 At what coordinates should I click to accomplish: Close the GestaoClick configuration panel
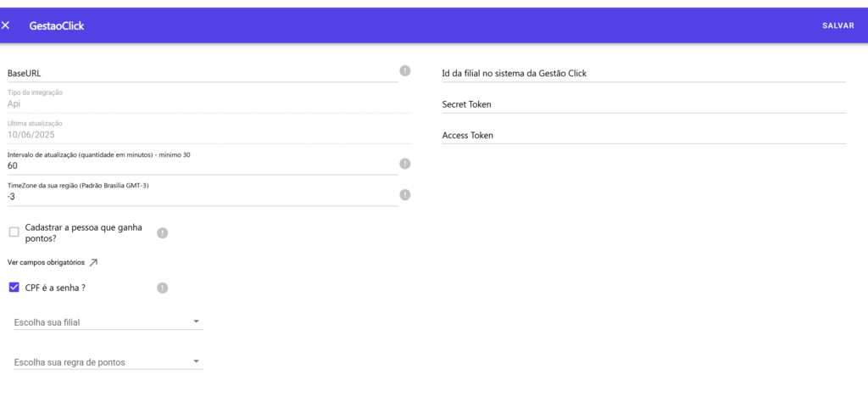click(6, 25)
